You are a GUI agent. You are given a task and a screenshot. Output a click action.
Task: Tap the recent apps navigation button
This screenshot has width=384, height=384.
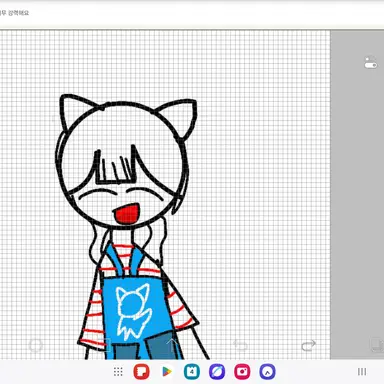362,372
